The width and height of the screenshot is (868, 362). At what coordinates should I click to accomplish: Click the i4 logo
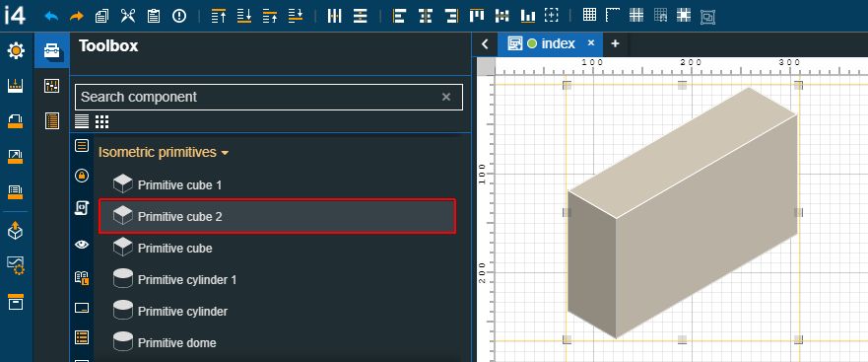[x=15, y=16]
